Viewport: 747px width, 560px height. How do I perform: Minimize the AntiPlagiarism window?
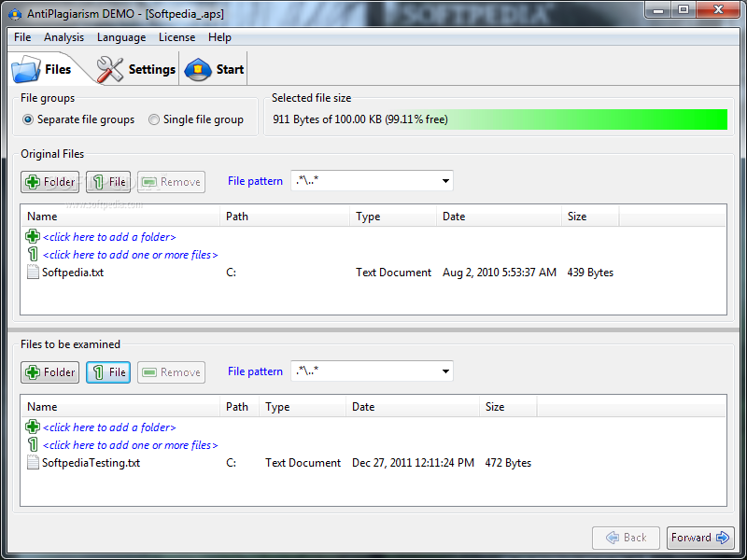click(x=658, y=9)
